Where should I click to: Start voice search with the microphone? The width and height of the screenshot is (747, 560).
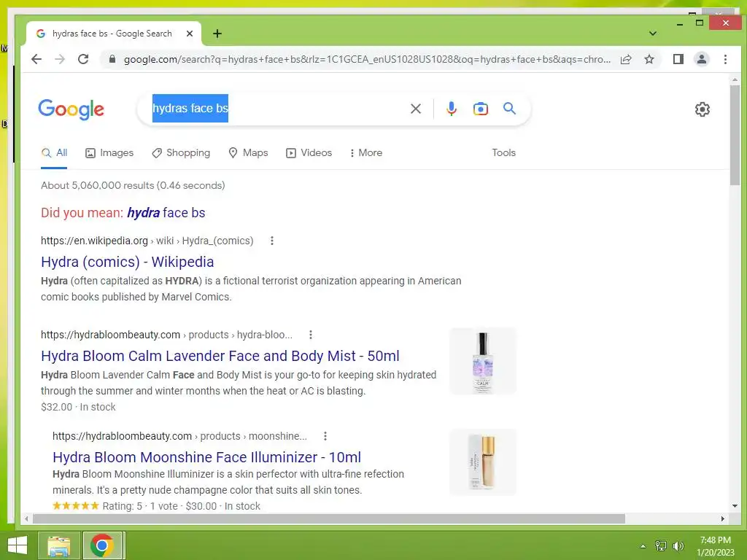pyautogui.click(x=451, y=109)
